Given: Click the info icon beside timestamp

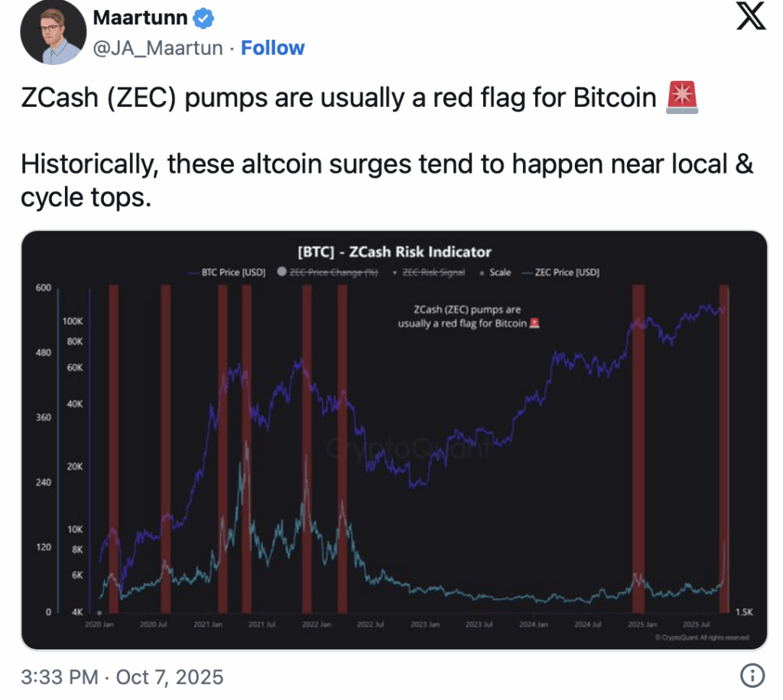Looking at the screenshot, I should (752, 676).
